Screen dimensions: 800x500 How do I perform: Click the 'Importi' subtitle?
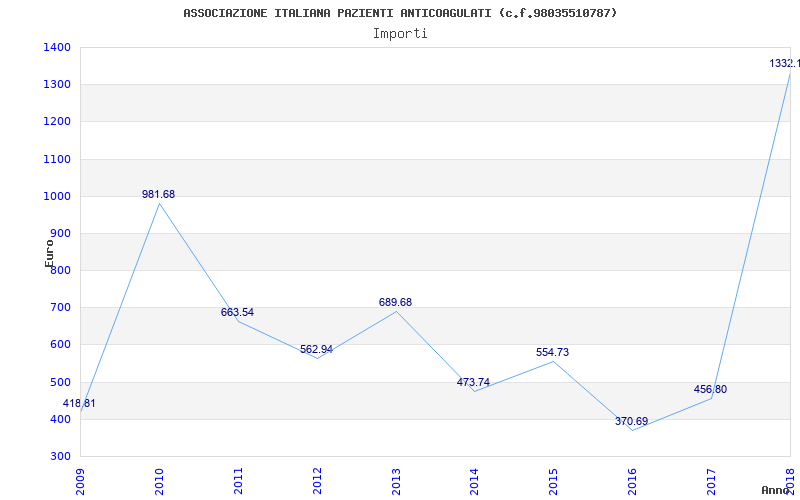[400, 34]
